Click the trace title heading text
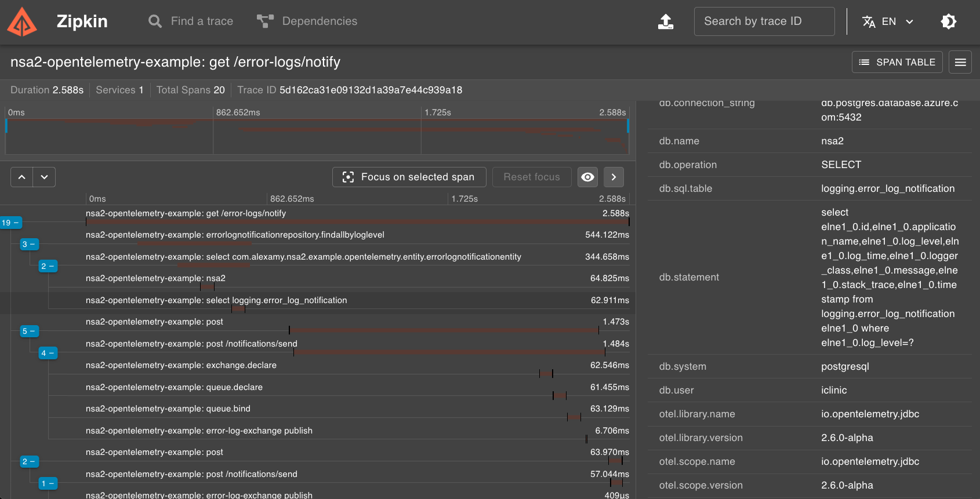The image size is (980, 499). [x=175, y=62]
